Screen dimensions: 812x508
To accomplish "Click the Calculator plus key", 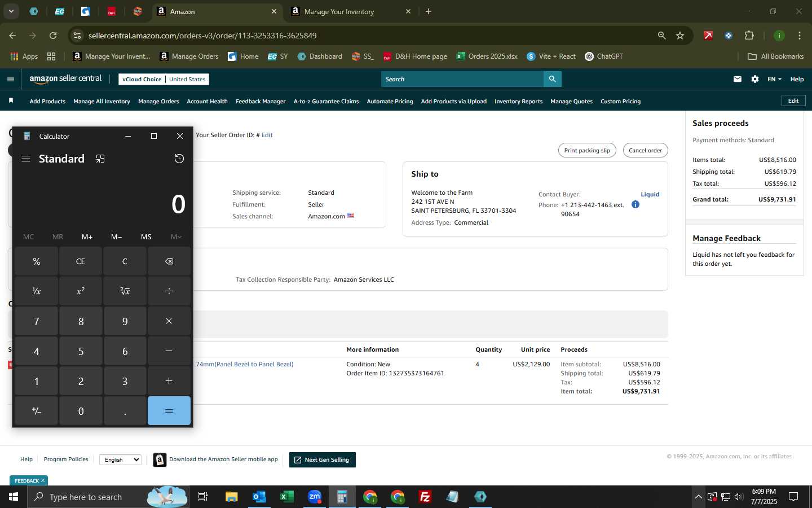I will click(169, 381).
